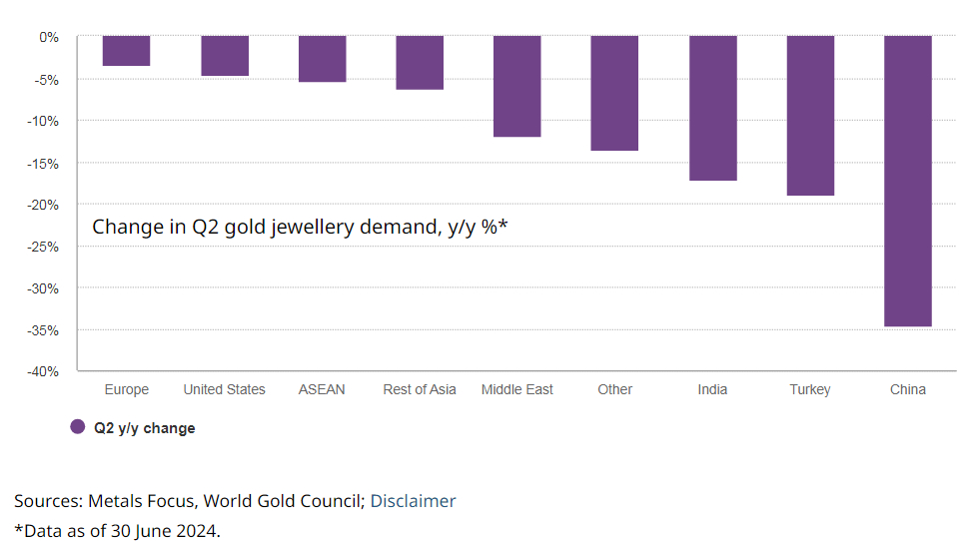
Task: Click the India bar
Action: [x=712, y=108]
